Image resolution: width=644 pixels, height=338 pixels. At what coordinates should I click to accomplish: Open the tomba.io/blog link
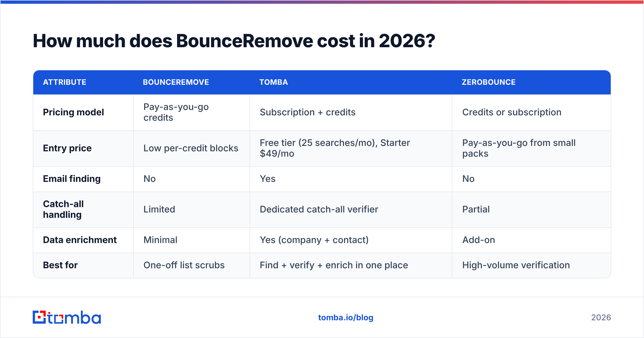click(x=346, y=318)
